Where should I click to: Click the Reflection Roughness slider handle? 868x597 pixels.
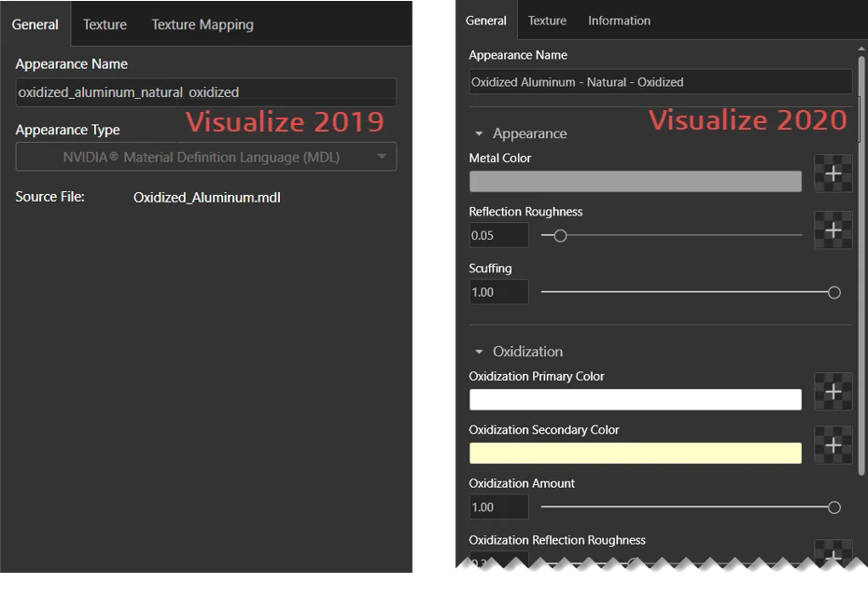[560, 236]
